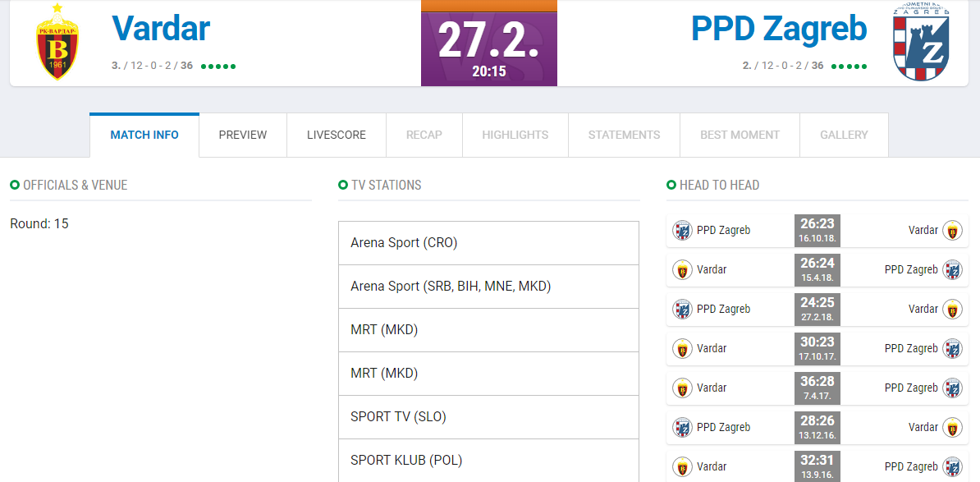Open the 28:26 result from 13.12.16.
The height and width of the screenshot is (482, 980).
click(817, 428)
